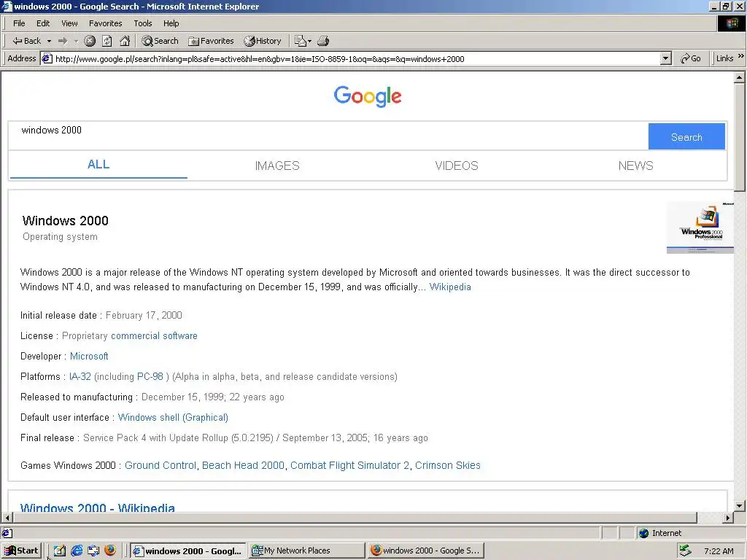The image size is (747, 560).
Task: Open the Help menu
Action: pyautogui.click(x=171, y=23)
